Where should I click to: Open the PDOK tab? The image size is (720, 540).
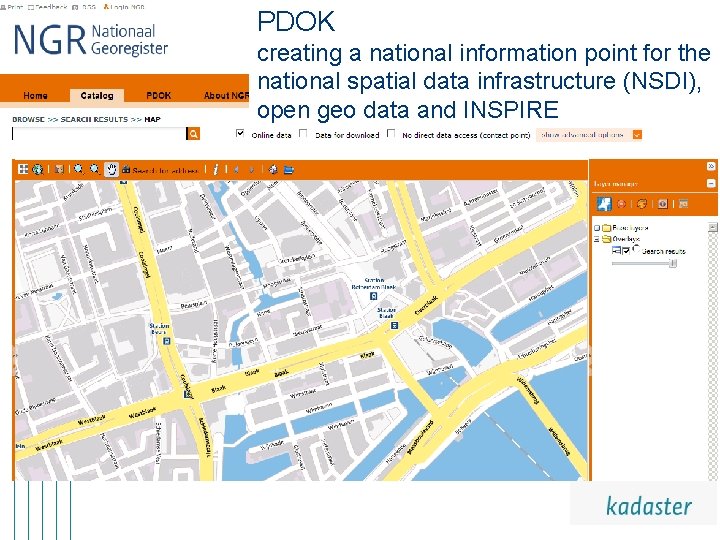click(158, 95)
